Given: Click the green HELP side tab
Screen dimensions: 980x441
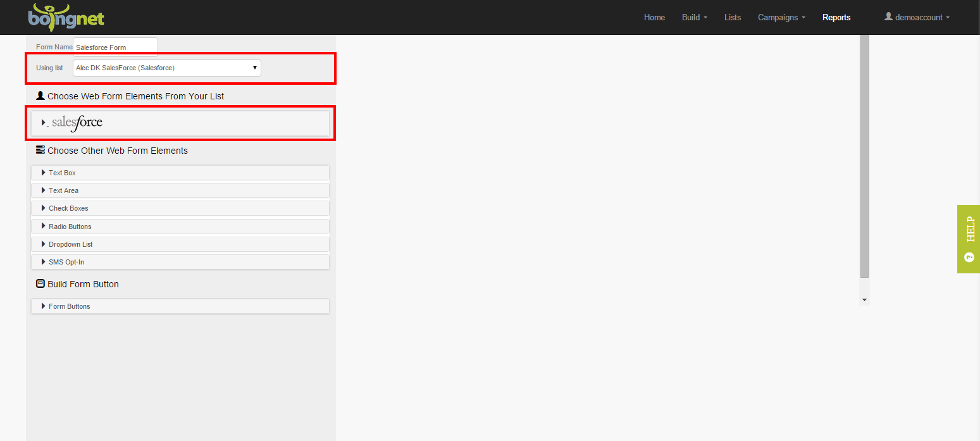Looking at the screenshot, I should coord(969,239).
